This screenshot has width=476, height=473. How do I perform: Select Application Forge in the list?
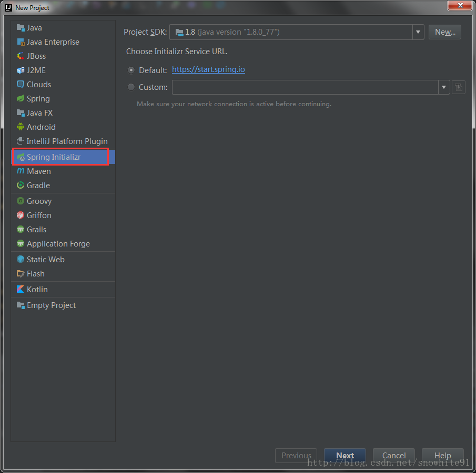(x=63, y=244)
